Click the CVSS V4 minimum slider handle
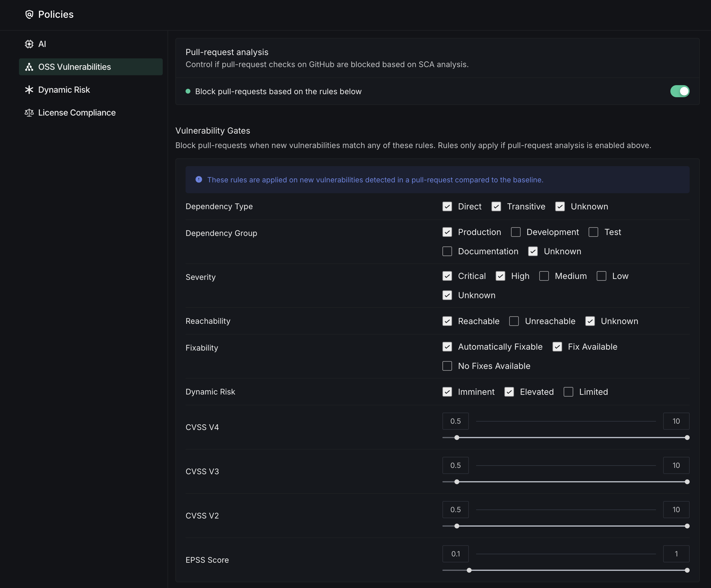Image resolution: width=711 pixels, height=588 pixels. point(457,438)
